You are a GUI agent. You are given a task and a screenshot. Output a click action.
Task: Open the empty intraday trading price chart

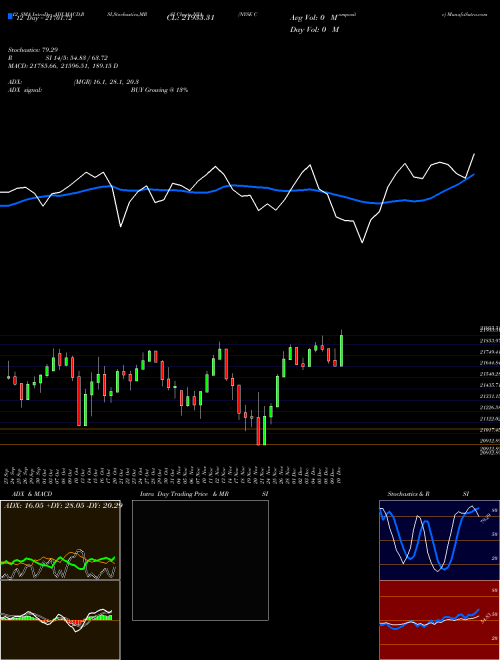200,560
